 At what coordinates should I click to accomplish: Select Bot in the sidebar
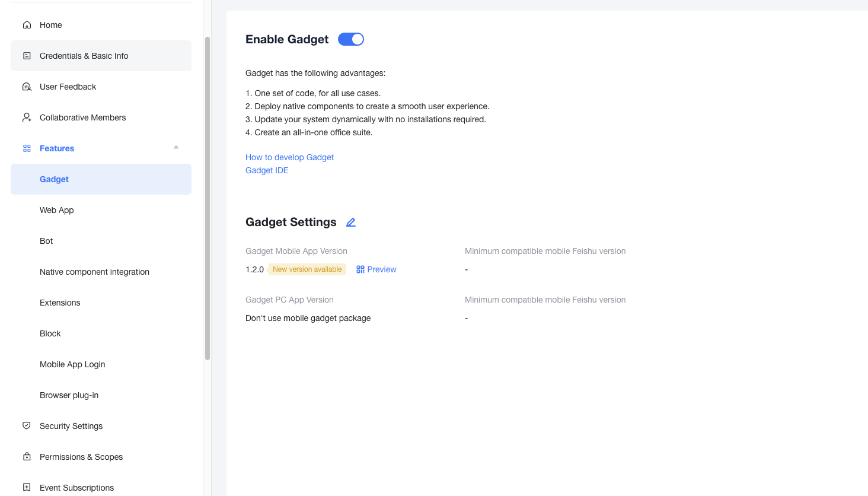tap(46, 241)
